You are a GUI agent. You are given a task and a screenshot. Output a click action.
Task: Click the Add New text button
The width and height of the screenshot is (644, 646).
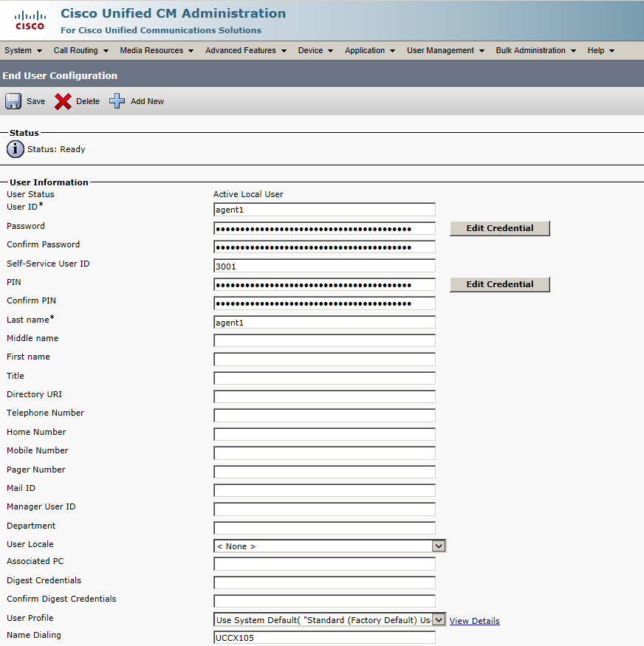[x=147, y=101]
